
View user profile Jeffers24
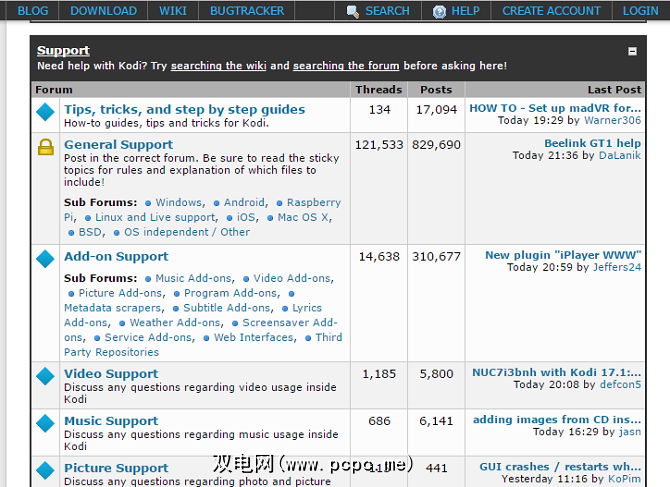617,267
